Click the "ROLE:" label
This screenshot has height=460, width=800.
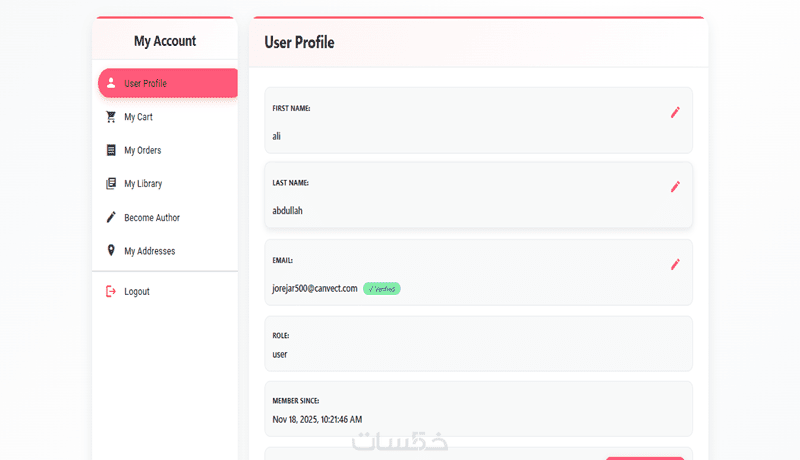[x=281, y=336]
